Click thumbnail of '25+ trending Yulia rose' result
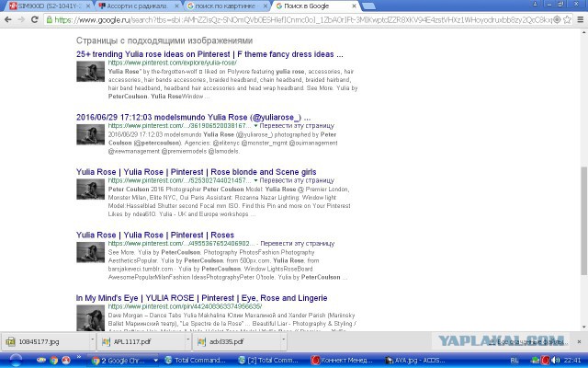Viewport: 588px width, 368px height. click(90, 72)
